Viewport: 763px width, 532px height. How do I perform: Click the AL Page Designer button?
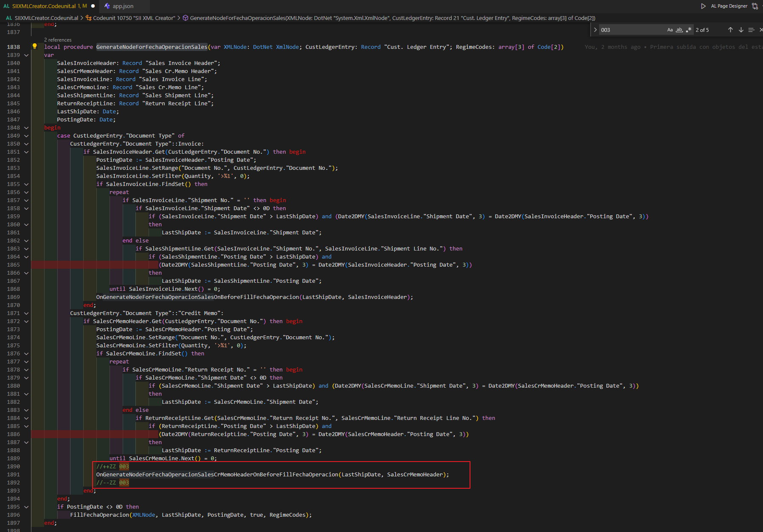tap(729, 6)
